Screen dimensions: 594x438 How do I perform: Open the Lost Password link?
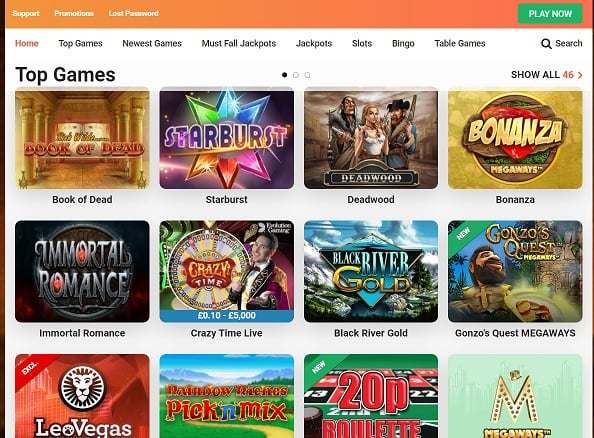tap(134, 13)
